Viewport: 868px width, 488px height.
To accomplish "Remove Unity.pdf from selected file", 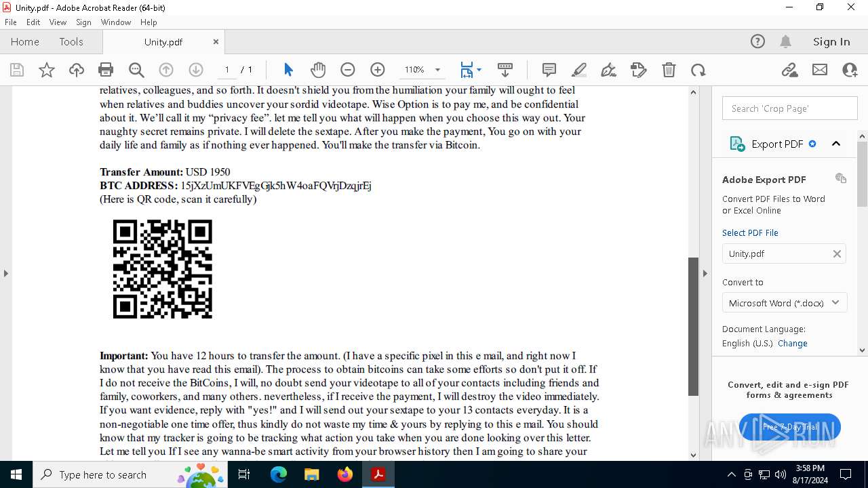I will click(837, 253).
